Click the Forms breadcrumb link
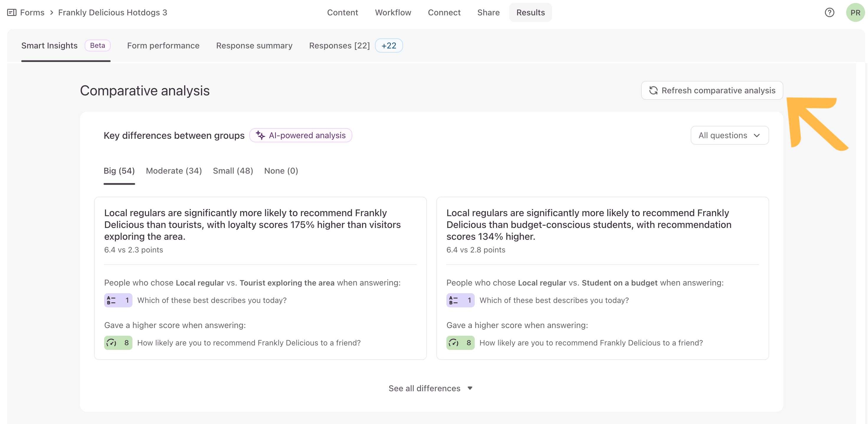Viewport: 868px width, 424px height. 32,12
